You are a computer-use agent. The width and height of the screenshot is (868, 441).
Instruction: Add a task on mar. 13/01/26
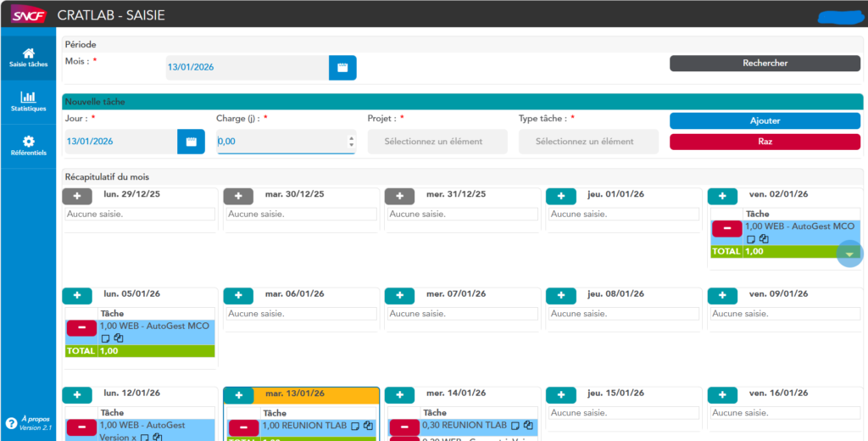pyautogui.click(x=238, y=395)
